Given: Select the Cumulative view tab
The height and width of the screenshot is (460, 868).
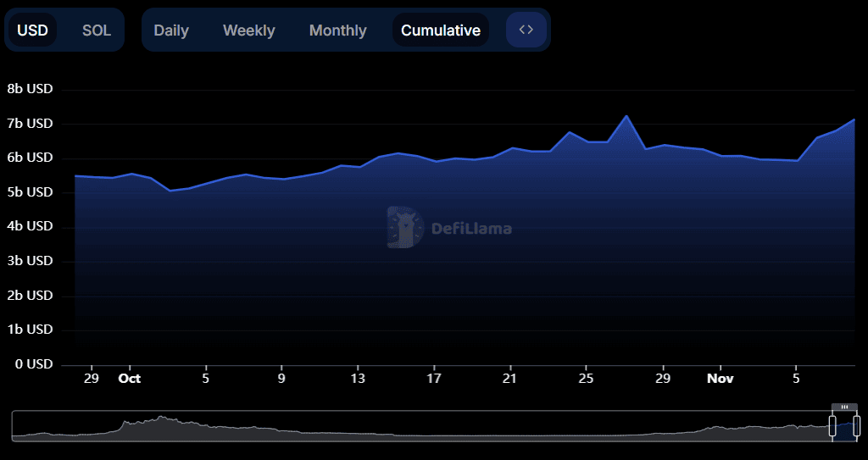Looking at the screenshot, I should (x=441, y=30).
